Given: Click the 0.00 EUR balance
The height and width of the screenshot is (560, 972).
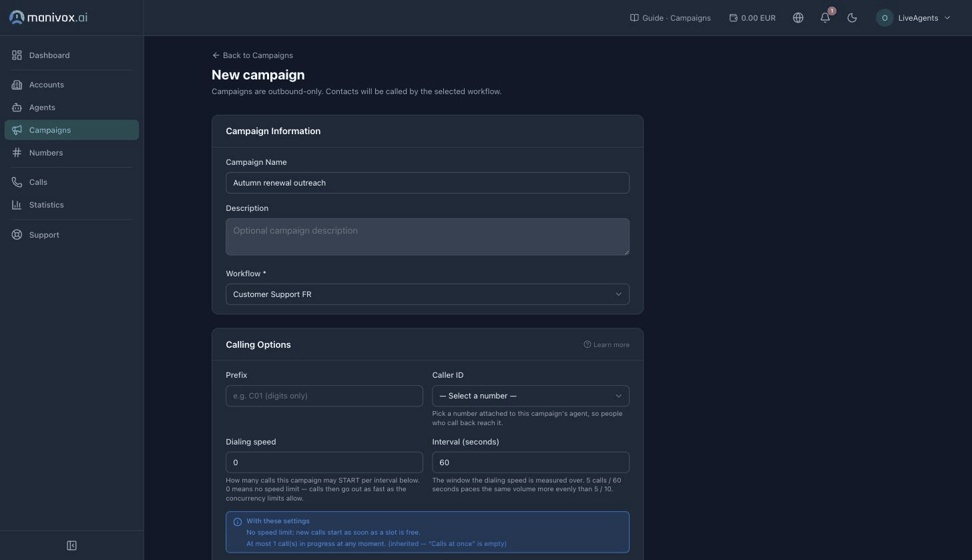Looking at the screenshot, I should 752,18.
